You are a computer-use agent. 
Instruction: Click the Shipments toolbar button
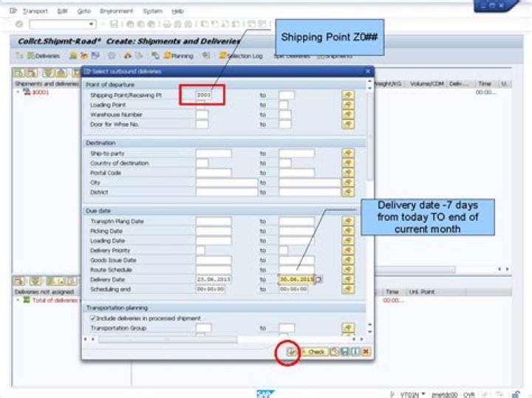tap(335, 56)
